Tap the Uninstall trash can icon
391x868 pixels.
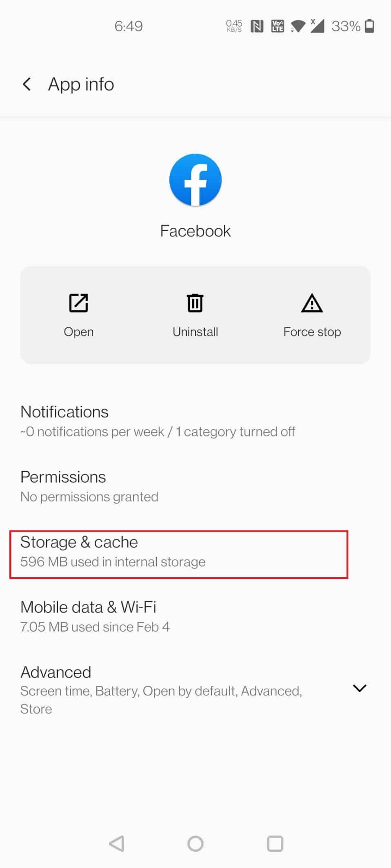(195, 303)
